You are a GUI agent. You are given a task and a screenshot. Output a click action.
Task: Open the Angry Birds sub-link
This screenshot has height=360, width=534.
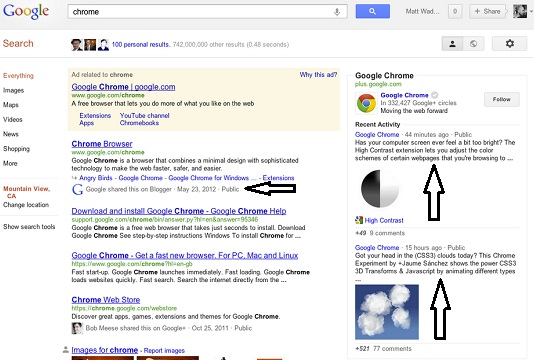click(x=96, y=178)
